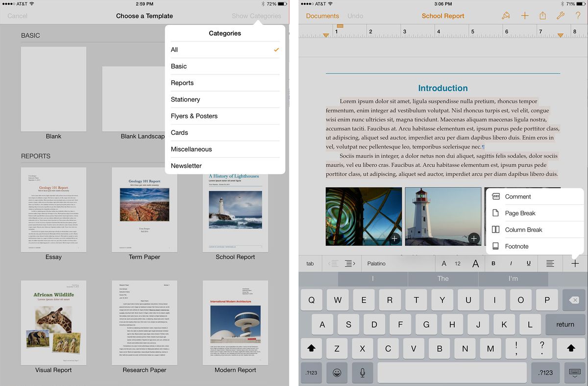Toggle bold formatting

493,263
